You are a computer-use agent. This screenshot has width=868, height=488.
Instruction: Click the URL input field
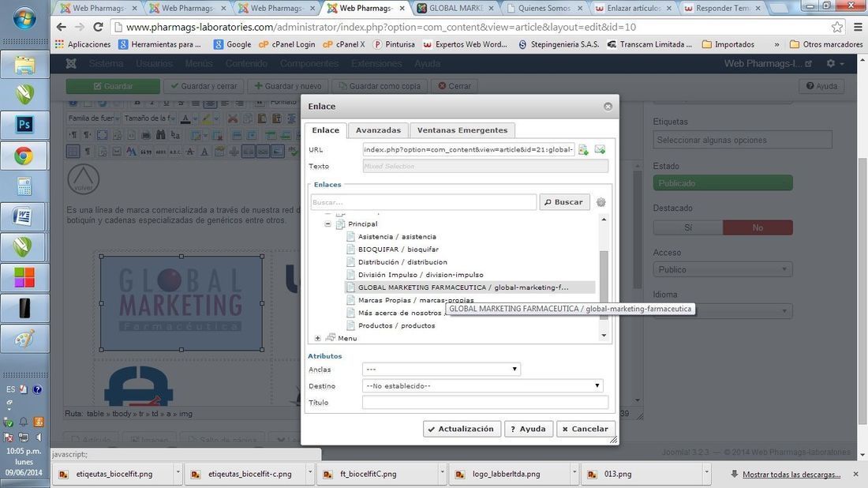coord(468,149)
